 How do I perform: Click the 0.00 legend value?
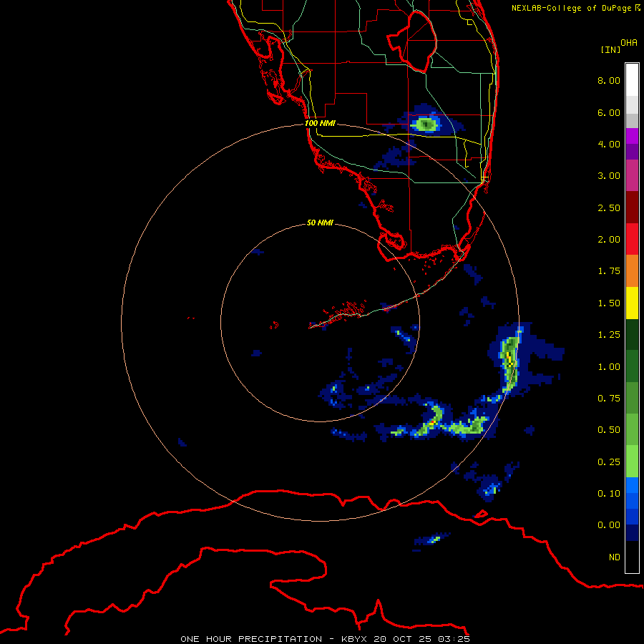click(609, 525)
